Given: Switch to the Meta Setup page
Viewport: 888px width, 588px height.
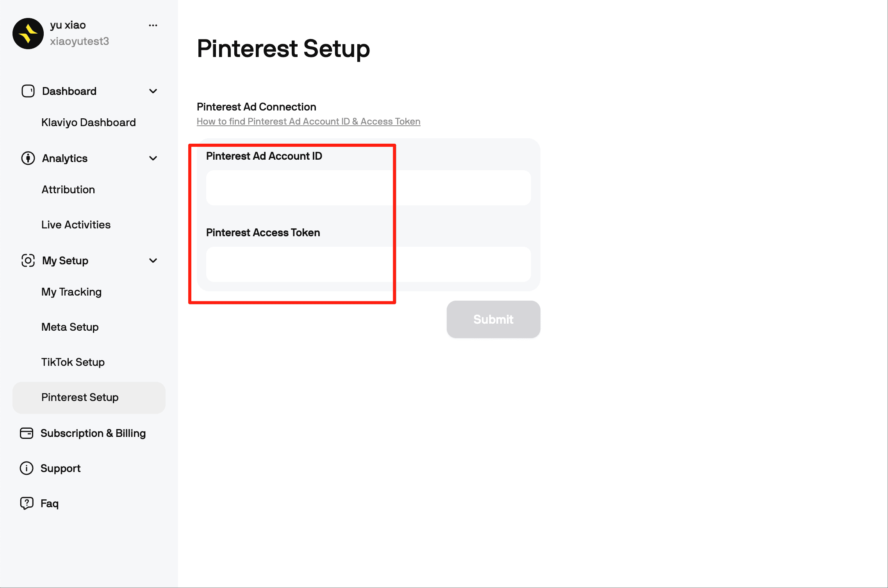Looking at the screenshot, I should [x=70, y=327].
